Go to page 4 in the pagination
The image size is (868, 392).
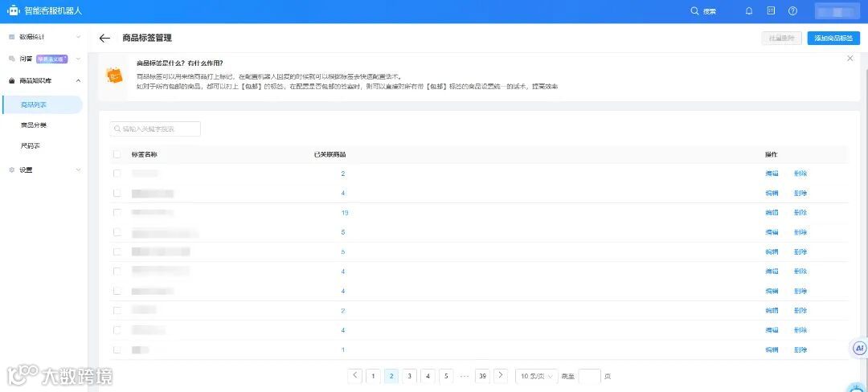[x=428, y=376]
